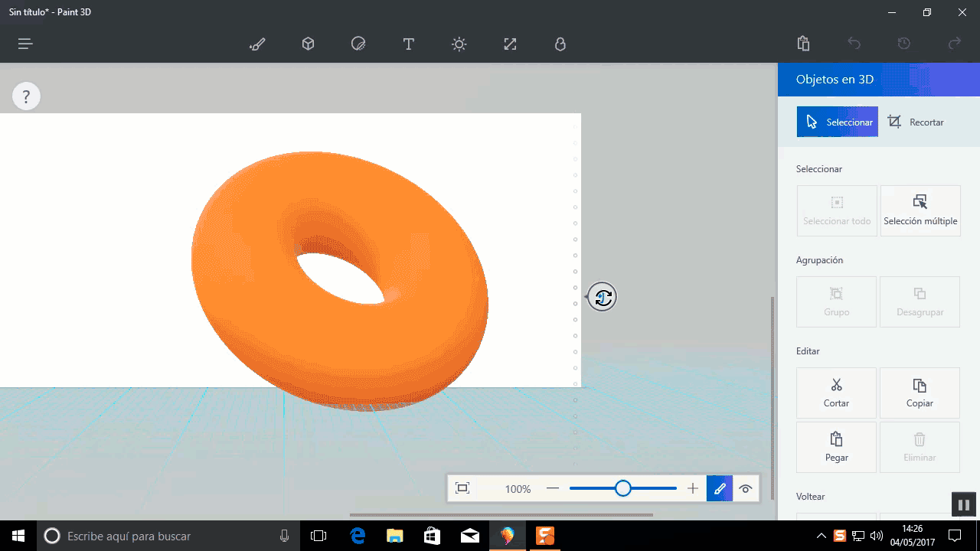Select the Brushes art tools icon
Image resolution: width=980 pixels, height=551 pixels.
pyautogui.click(x=257, y=44)
